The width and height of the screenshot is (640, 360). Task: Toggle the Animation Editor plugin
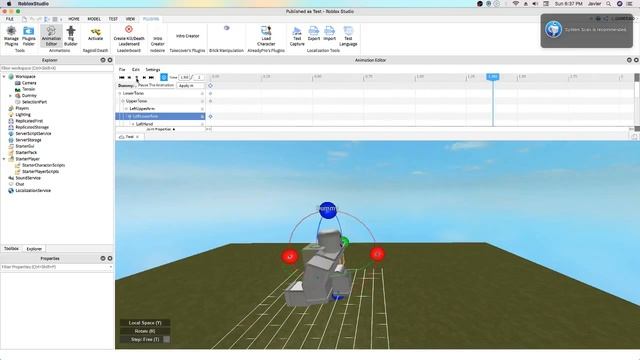(51, 36)
